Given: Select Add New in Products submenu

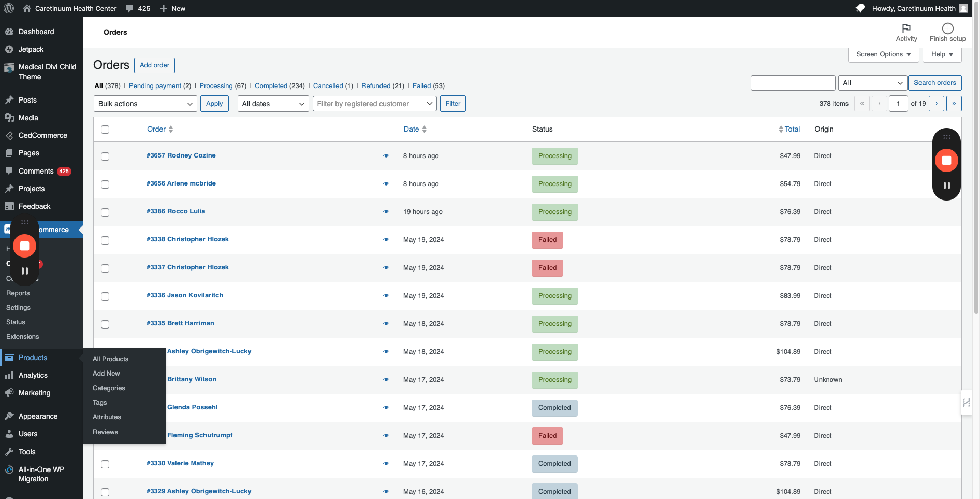Looking at the screenshot, I should (106, 373).
